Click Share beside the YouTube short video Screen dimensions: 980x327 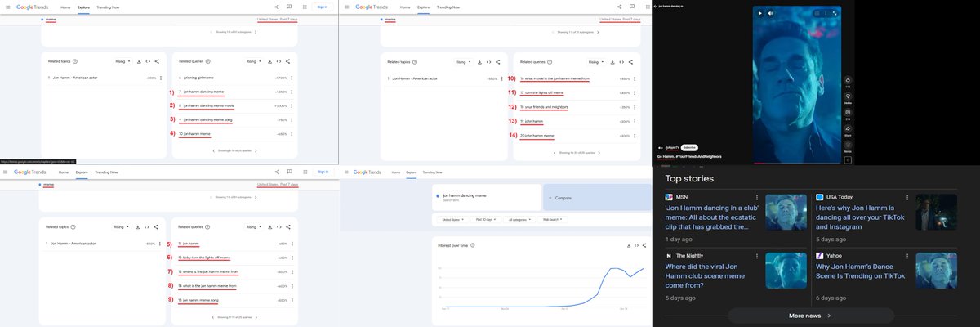[x=848, y=129]
